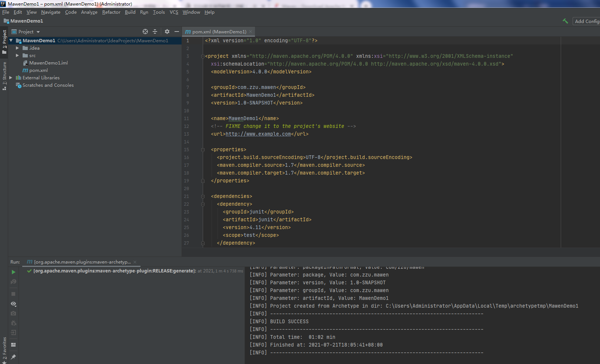Toggle the view filter eye icon in Run panel
Image resolution: width=600 pixels, height=364 pixels.
point(13,304)
